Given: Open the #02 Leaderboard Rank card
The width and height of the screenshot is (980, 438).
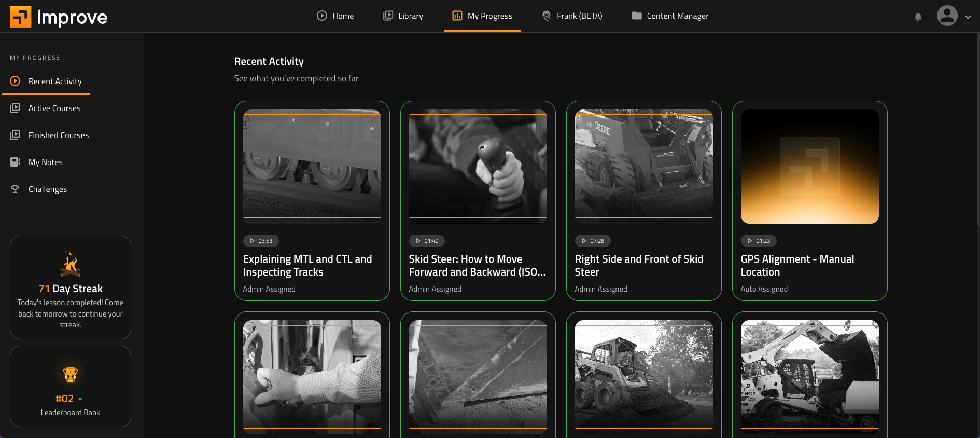Looking at the screenshot, I should (71, 387).
